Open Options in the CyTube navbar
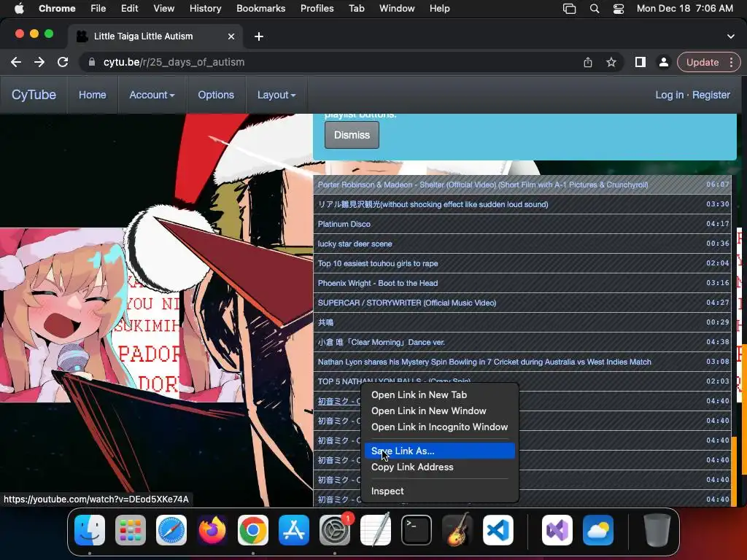The height and width of the screenshot is (560, 747). point(216,95)
